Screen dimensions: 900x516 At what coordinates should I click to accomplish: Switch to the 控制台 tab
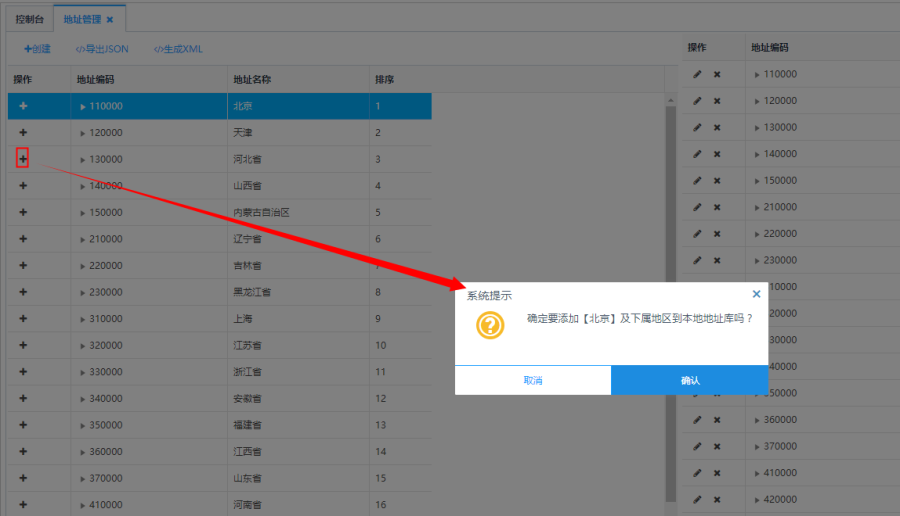pos(29,18)
